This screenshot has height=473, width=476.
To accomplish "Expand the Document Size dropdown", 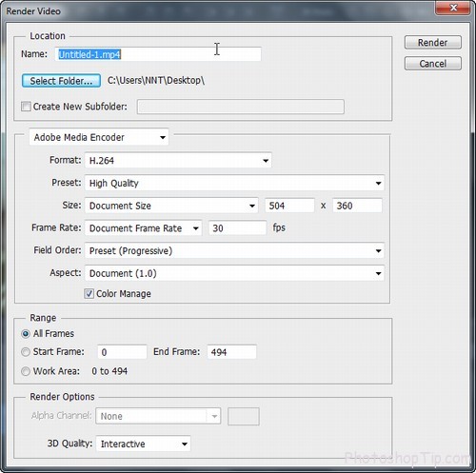I will [171, 206].
